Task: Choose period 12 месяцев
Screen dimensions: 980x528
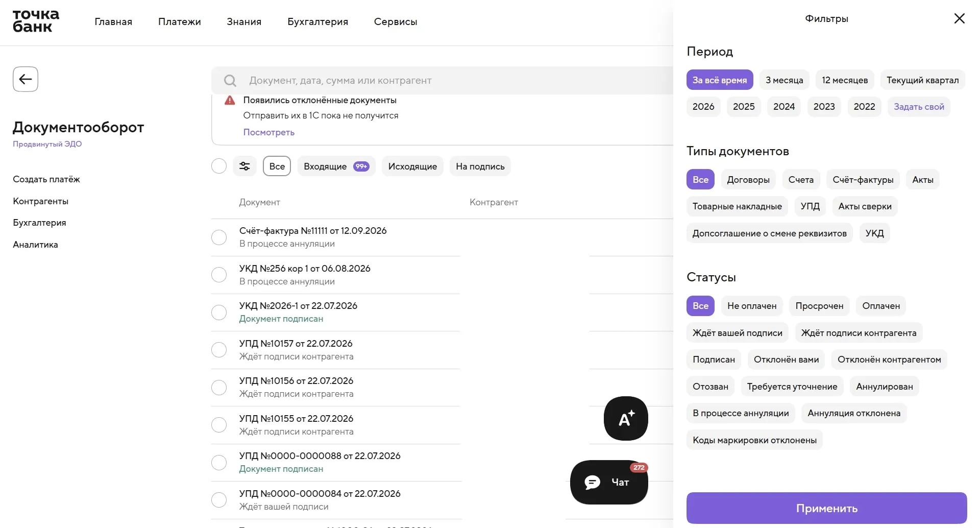Action: 845,80
